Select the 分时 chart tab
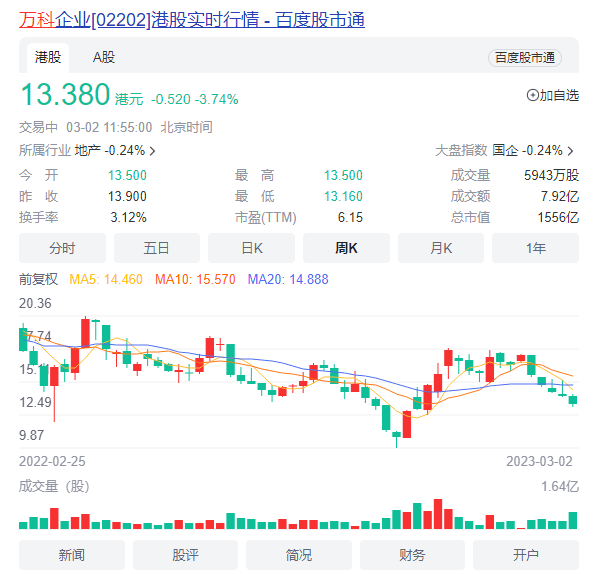The height and width of the screenshot is (574, 607). click(x=62, y=248)
